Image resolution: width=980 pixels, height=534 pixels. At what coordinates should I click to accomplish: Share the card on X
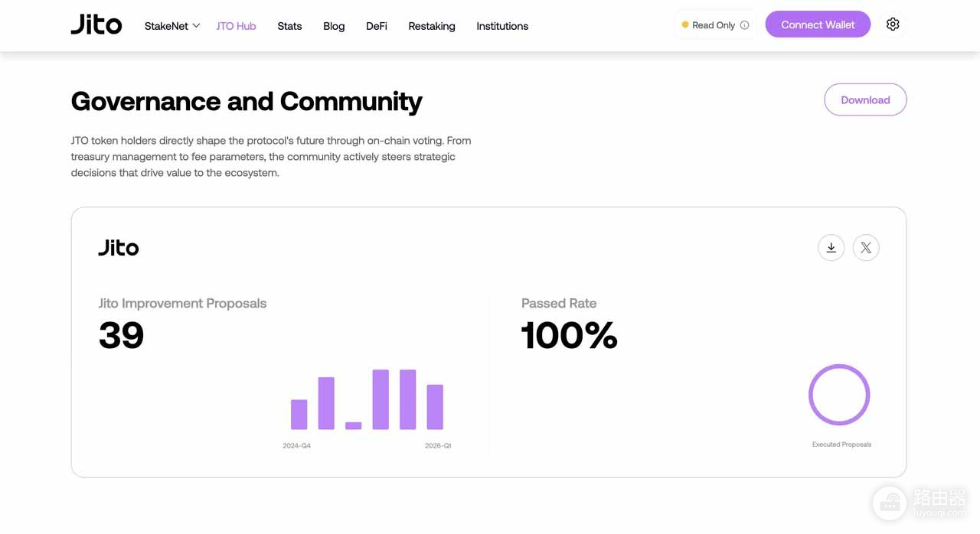[x=866, y=247]
